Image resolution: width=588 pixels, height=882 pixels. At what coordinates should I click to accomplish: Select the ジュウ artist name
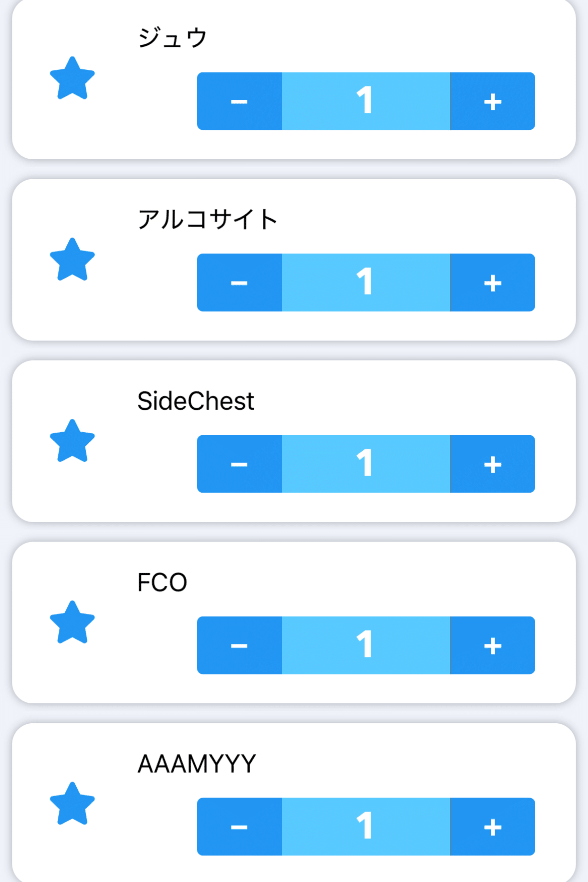click(172, 38)
